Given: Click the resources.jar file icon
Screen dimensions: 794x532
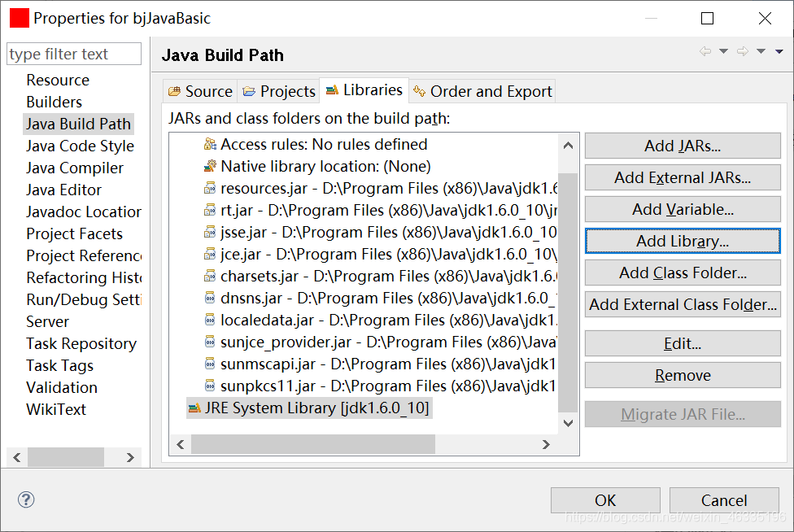Looking at the screenshot, I should (x=210, y=188).
